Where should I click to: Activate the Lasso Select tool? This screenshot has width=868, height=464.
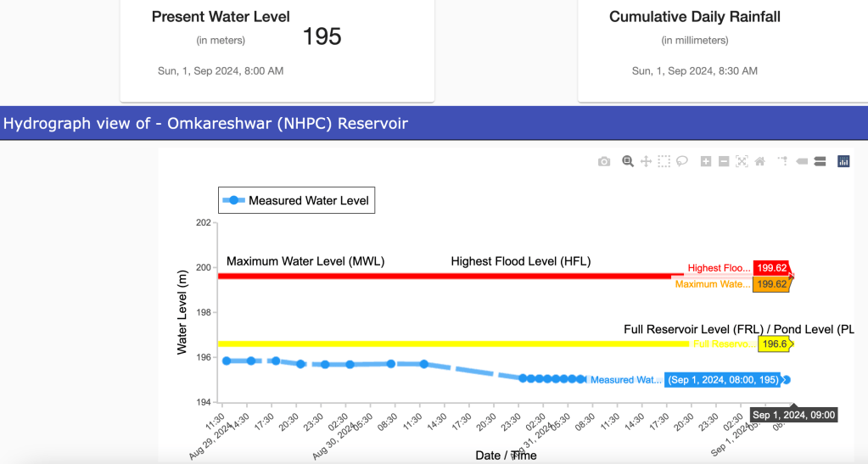click(681, 161)
